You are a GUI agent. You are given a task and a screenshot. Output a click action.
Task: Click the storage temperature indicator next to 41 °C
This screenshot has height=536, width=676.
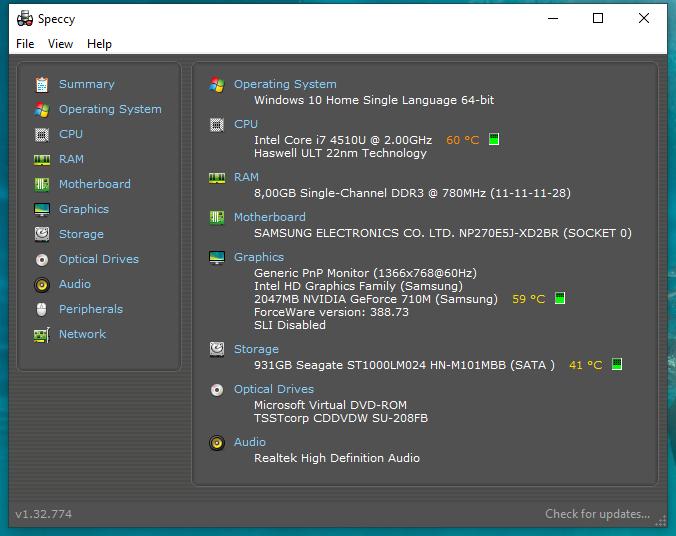point(617,364)
